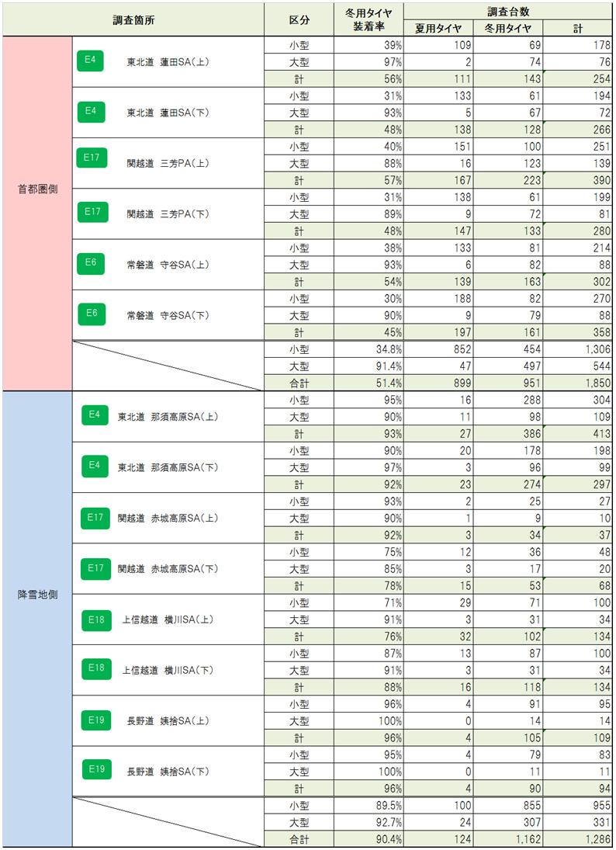Click the E4 badge beside 那須高原SA(上)

click(x=94, y=415)
